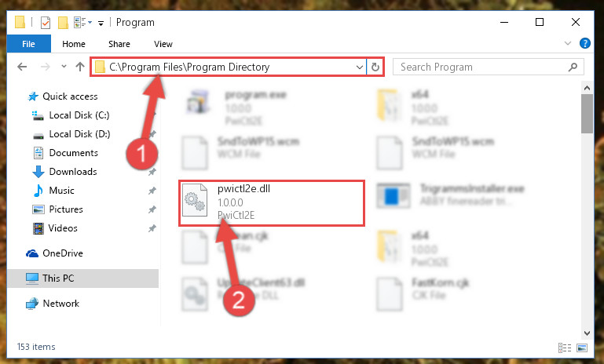Open Downloads in navigation pane
This screenshot has width=604, height=364.
(73, 172)
